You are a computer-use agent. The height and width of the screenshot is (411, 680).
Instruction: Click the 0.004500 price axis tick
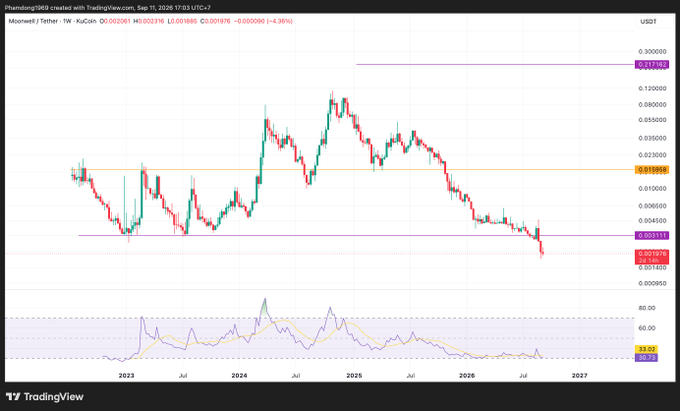[652, 221]
